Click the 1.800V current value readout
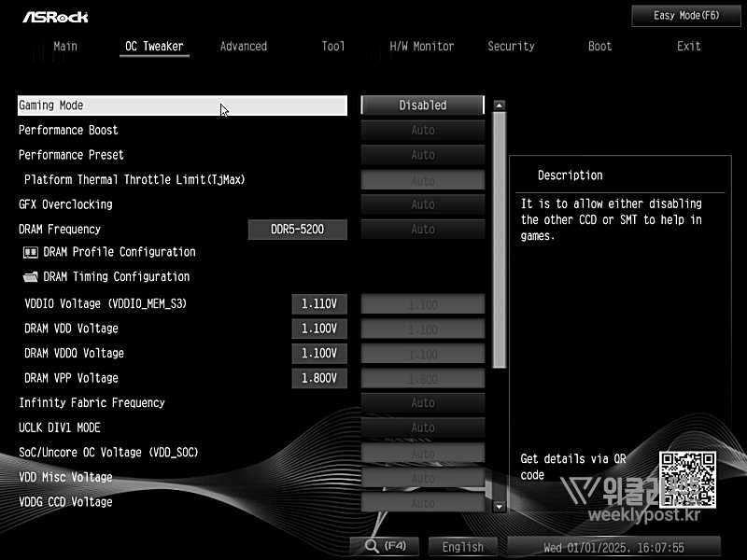This screenshot has height=560, width=747. coord(319,378)
